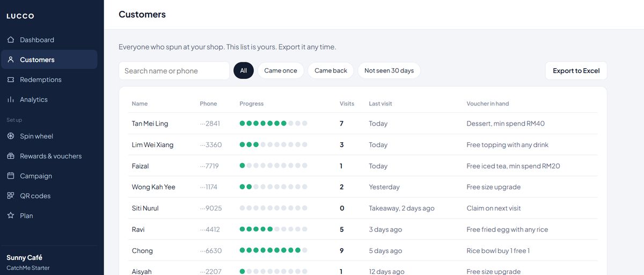Click phone number ending 3360
This screenshot has width=644, height=275.
coord(211,144)
